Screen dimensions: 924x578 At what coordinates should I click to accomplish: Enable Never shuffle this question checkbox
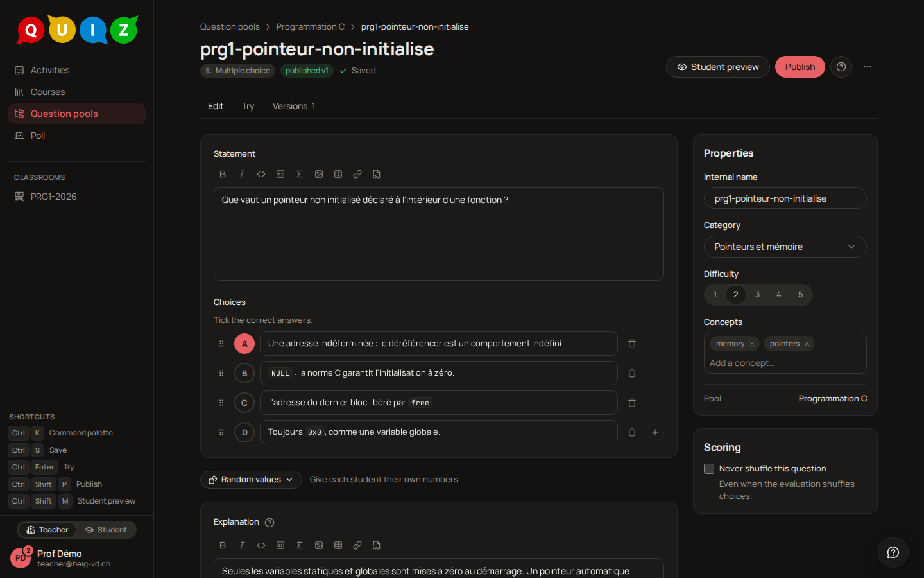(x=709, y=469)
